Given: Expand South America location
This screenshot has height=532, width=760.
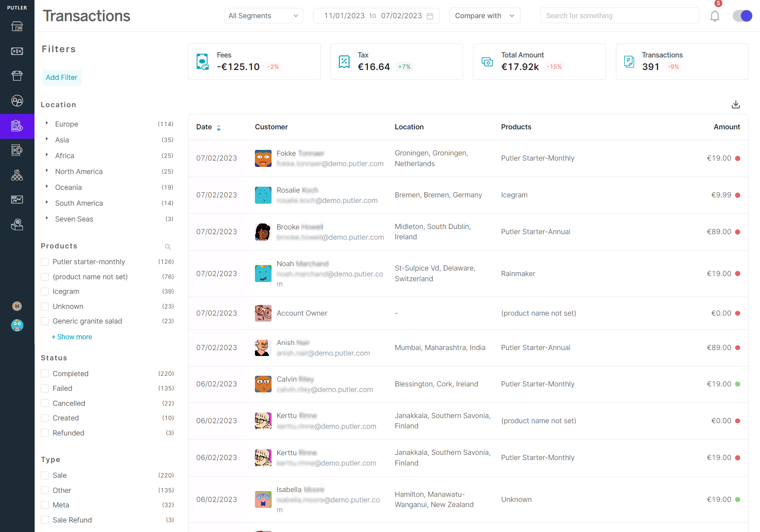Looking at the screenshot, I should [x=47, y=203].
